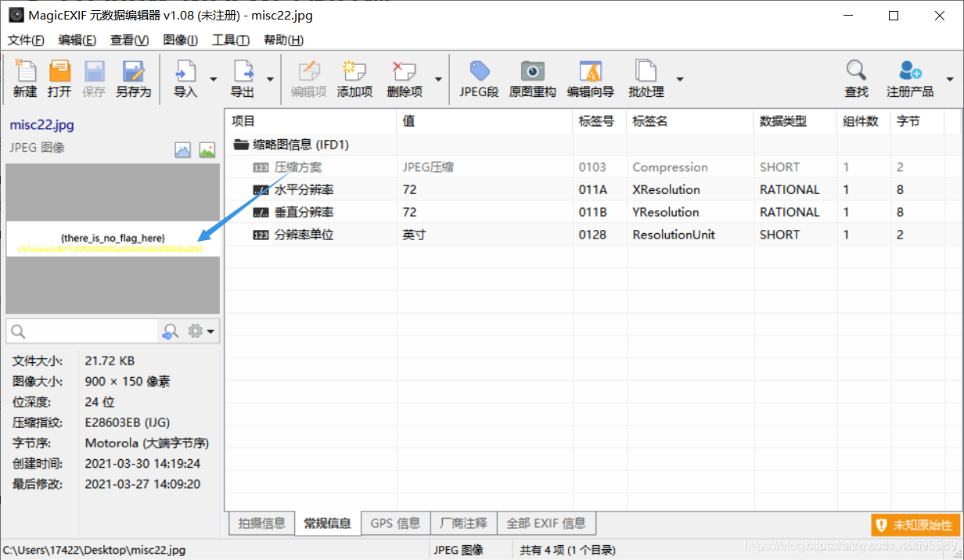Open the 查找 search tool
This screenshot has height=560, width=964.
pos(856,77)
